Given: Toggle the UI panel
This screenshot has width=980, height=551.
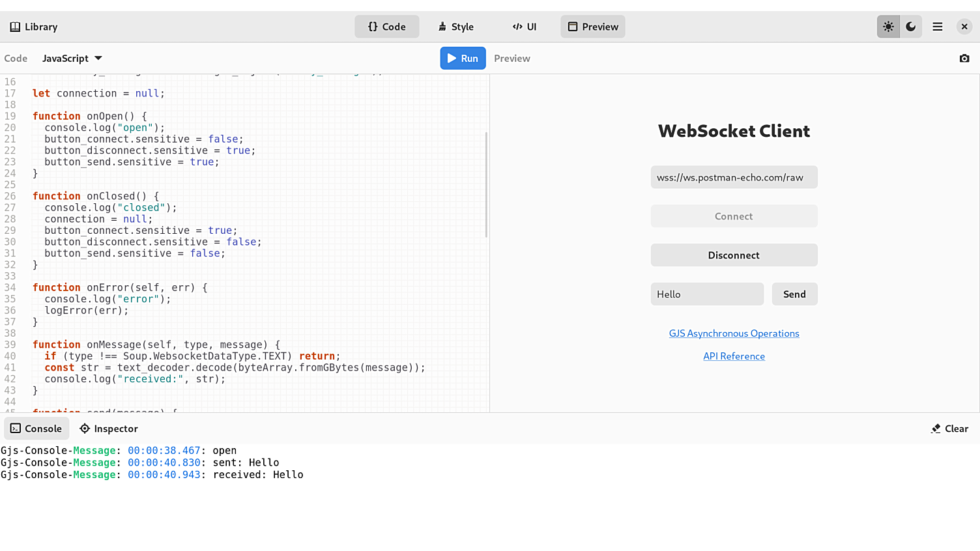Looking at the screenshot, I should pyautogui.click(x=525, y=27).
